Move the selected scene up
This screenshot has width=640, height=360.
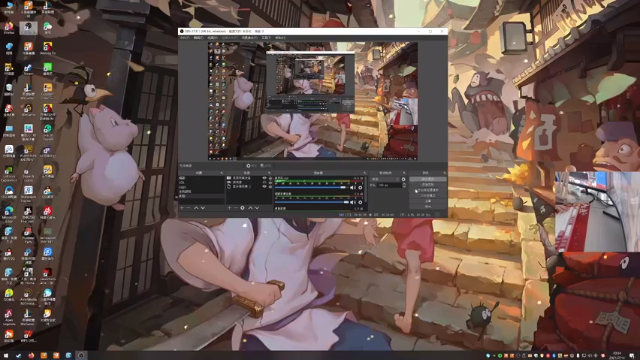196,208
